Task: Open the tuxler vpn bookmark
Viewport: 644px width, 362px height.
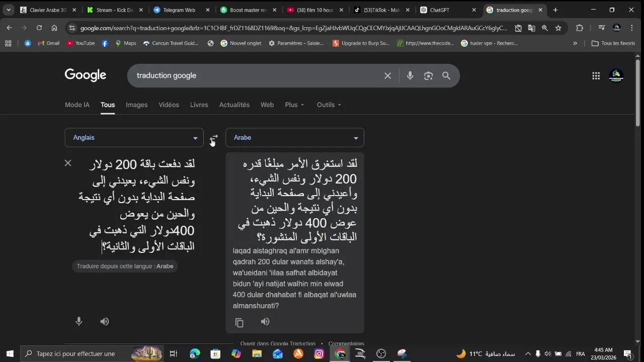Action: tap(490, 43)
